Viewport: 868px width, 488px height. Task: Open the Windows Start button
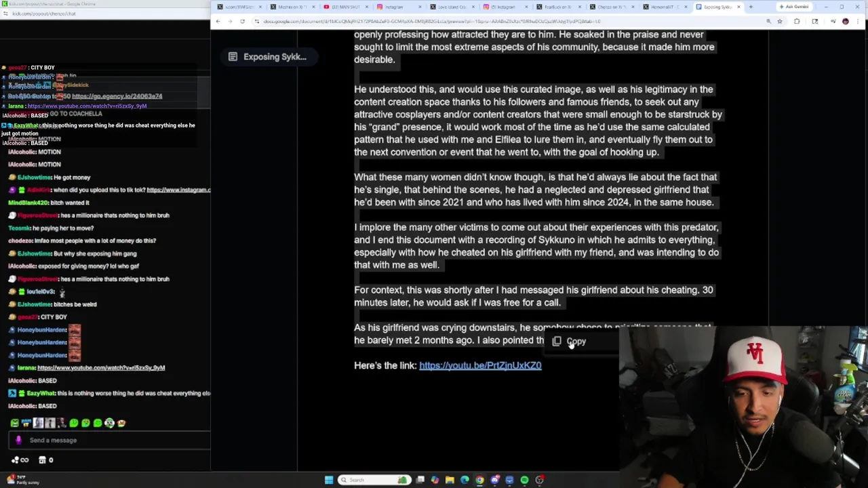tap(329, 480)
